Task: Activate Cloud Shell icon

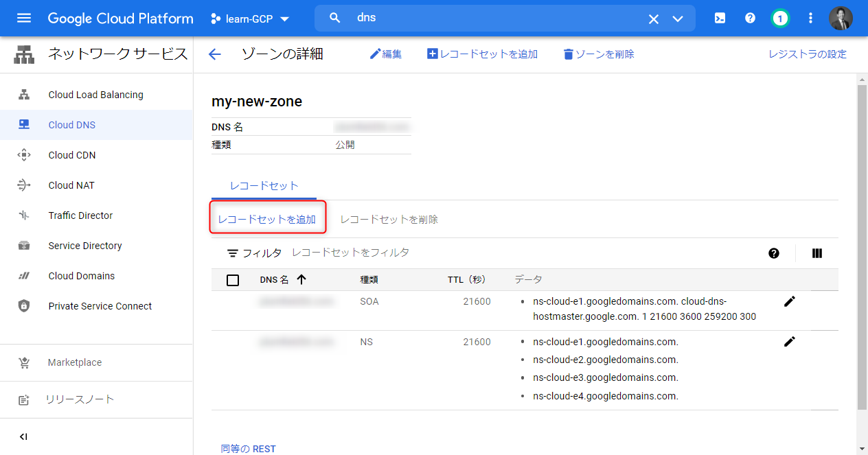Action: coord(720,19)
